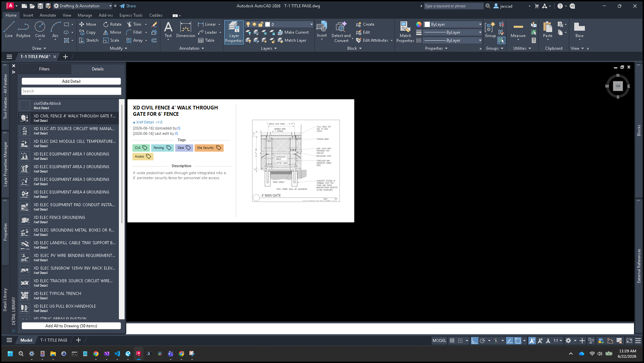Open the Insert ribbon tab
Screen dimensions: 644x363
(28, 15)
